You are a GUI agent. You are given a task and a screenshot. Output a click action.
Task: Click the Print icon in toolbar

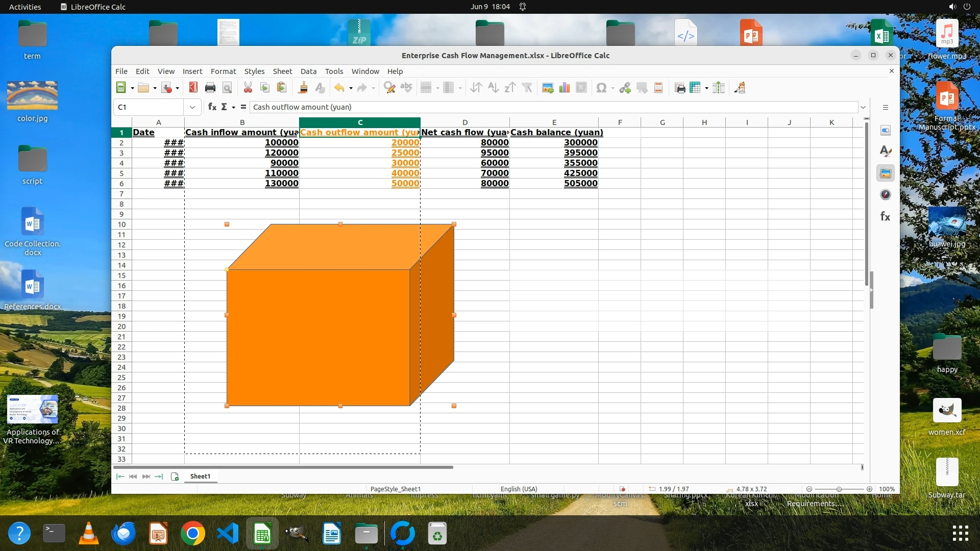point(210,88)
